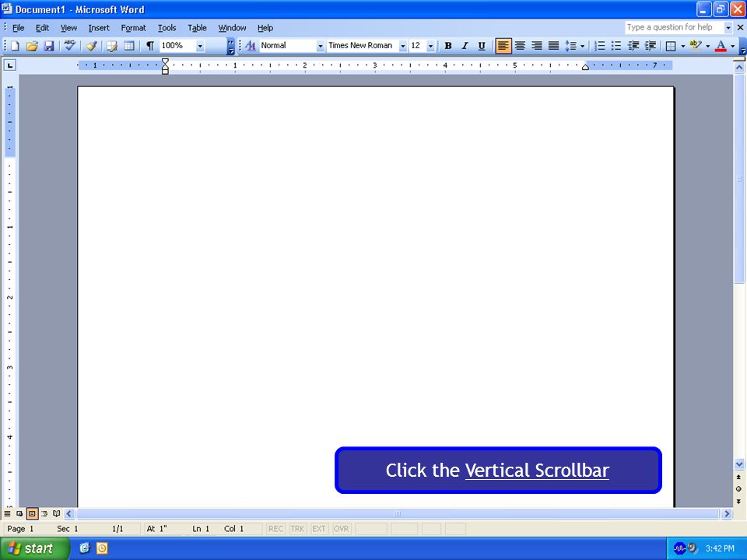Expand the highlight color arrow

coord(707,46)
